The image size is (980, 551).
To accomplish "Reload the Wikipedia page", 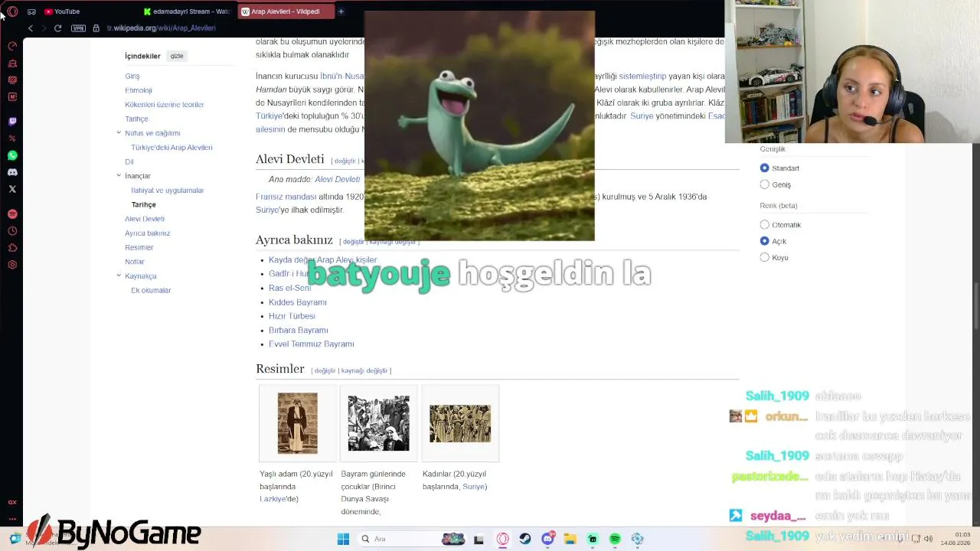I will coord(57,28).
